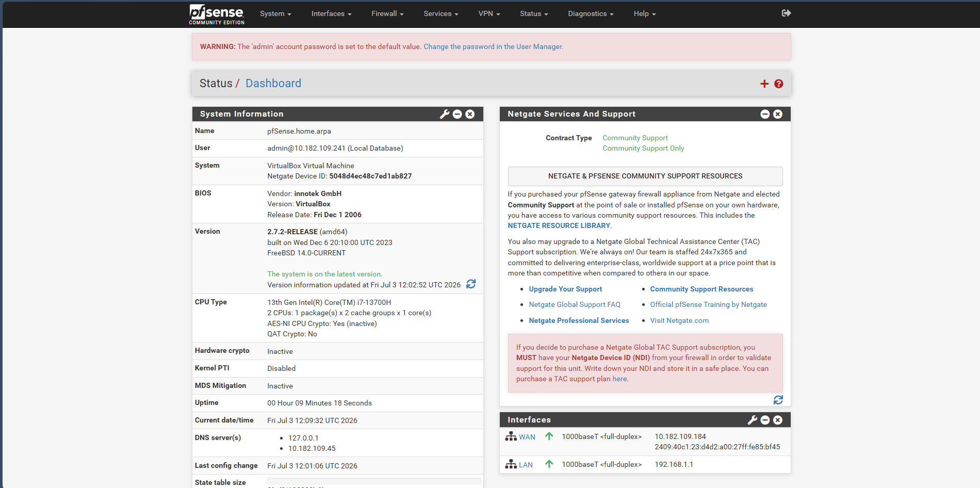Open Visit Netgate.com link
The height and width of the screenshot is (488, 980).
[x=679, y=321]
